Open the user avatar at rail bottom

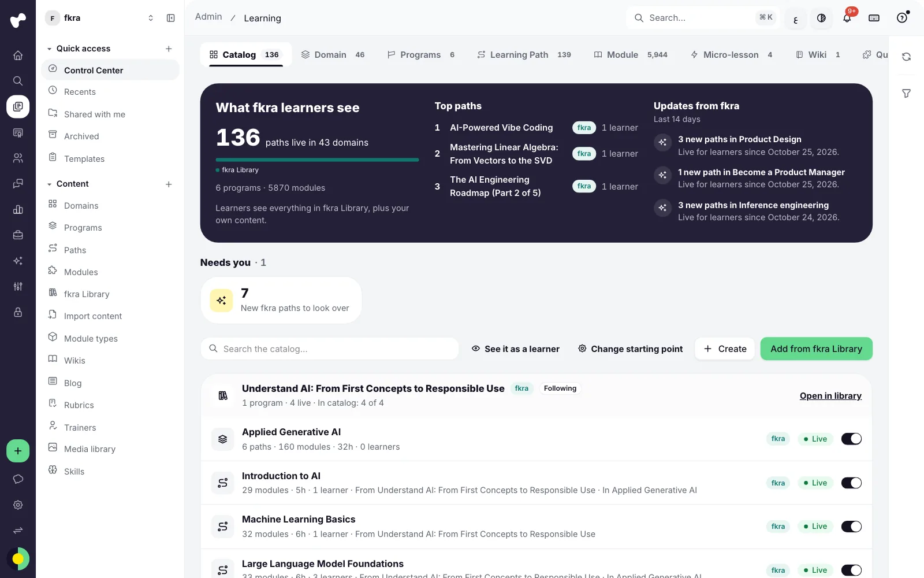(18, 558)
